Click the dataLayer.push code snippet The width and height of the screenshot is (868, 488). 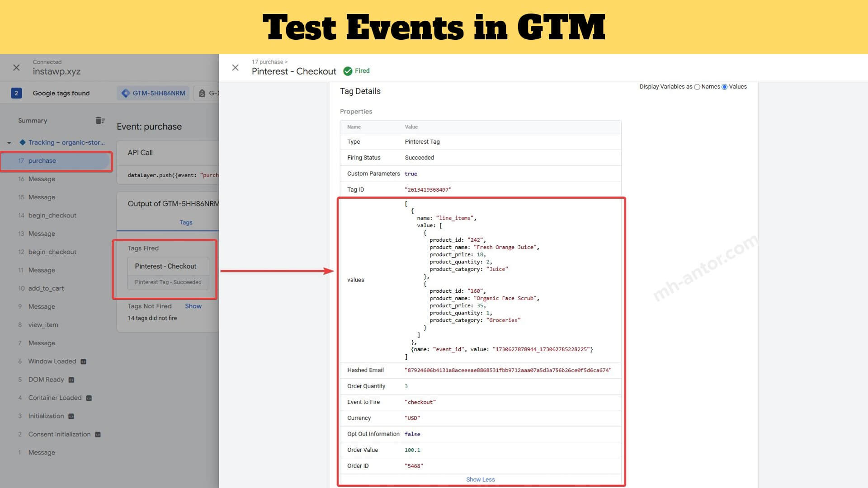tap(173, 175)
